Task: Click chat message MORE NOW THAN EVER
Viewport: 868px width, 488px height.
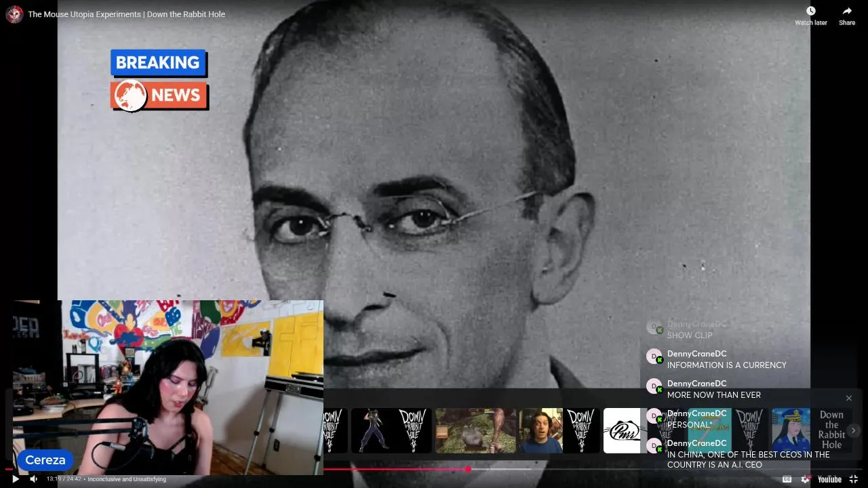Action: pyautogui.click(x=714, y=395)
